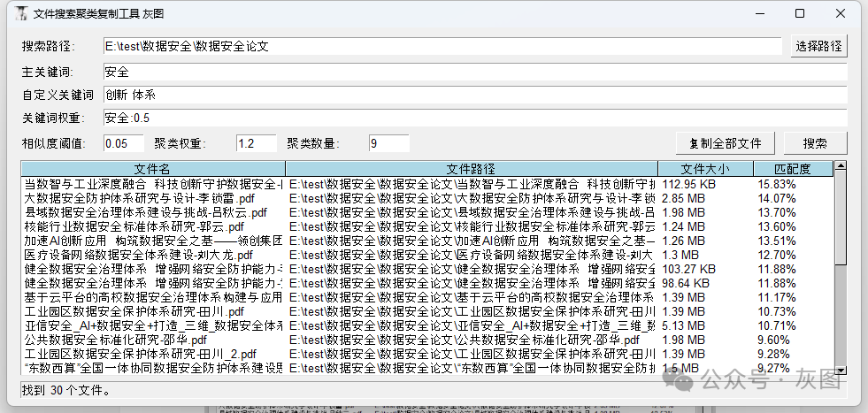Select the row starting 加速AI创新应用
This screenshot has width=868, height=413.
point(427,241)
